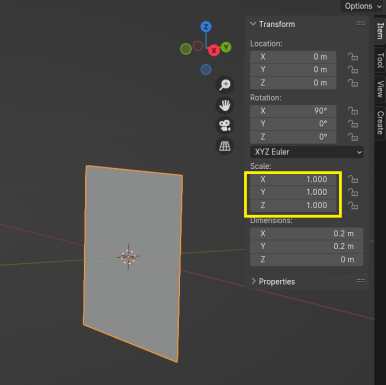Toggle lock for Rotation Y
Viewport: 386px width, 385px height.
(353, 124)
